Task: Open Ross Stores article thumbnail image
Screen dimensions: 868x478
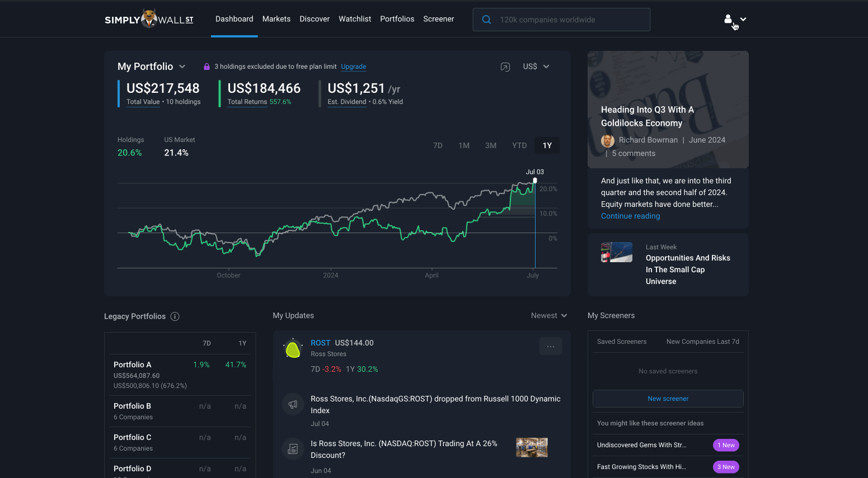Action: [532, 447]
